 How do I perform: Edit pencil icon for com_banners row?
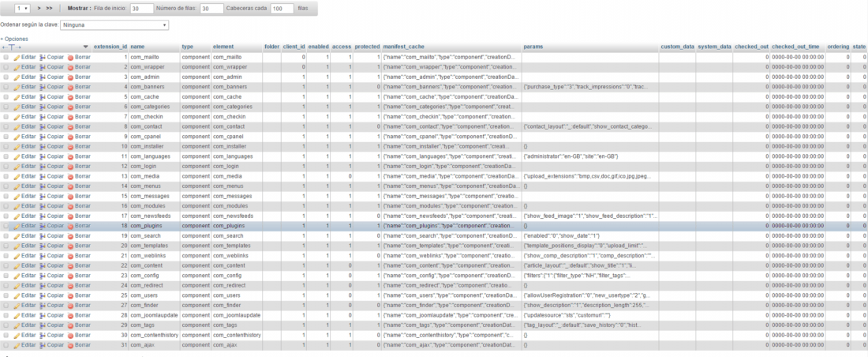(x=17, y=87)
